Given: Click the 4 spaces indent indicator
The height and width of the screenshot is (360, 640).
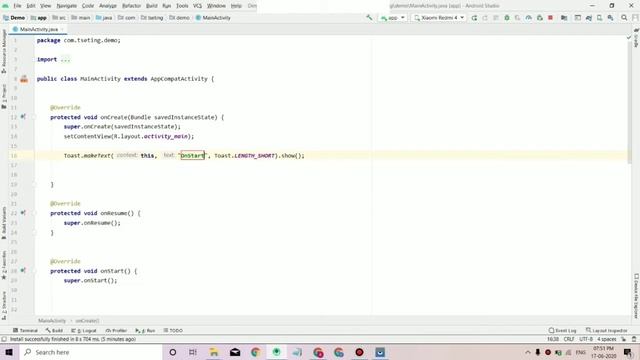Looking at the screenshot, I should pyautogui.click(x=607, y=339).
